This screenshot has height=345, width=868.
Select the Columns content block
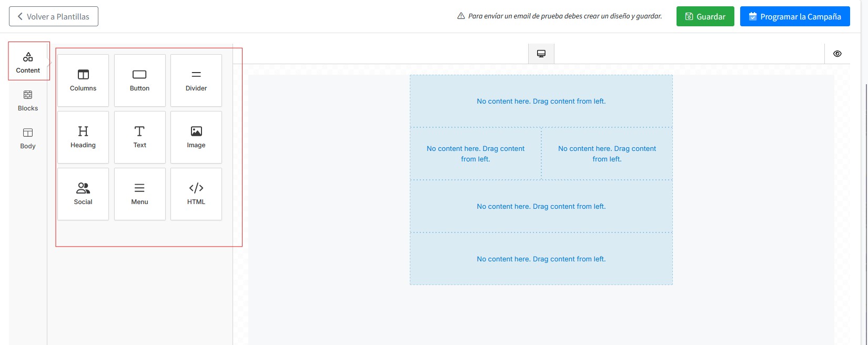83,80
